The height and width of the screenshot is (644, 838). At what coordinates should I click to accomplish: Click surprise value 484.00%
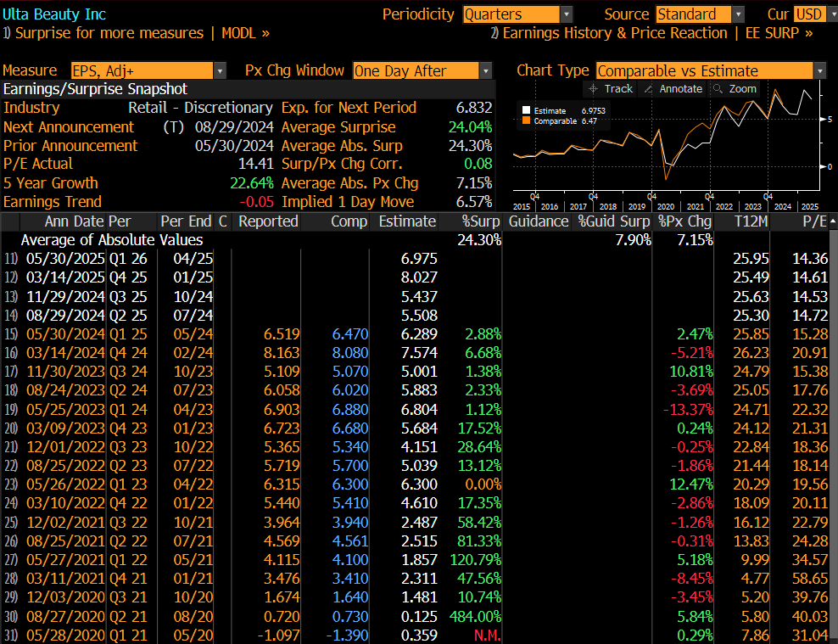pos(475,616)
